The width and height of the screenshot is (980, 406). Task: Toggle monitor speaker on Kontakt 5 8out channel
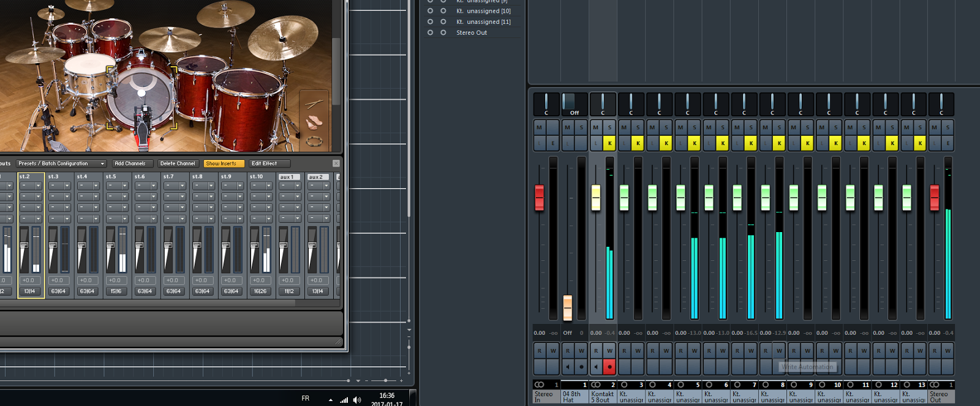(x=596, y=367)
